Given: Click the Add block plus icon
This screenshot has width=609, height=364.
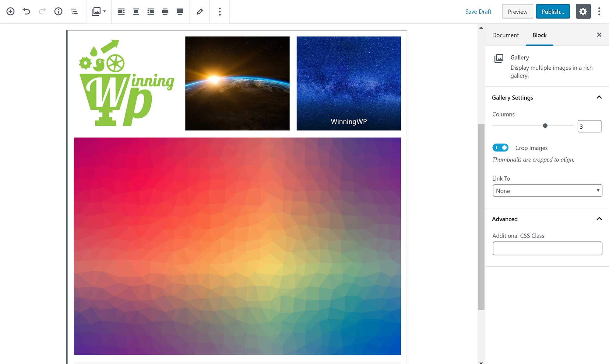Looking at the screenshot, I should 10,12.
